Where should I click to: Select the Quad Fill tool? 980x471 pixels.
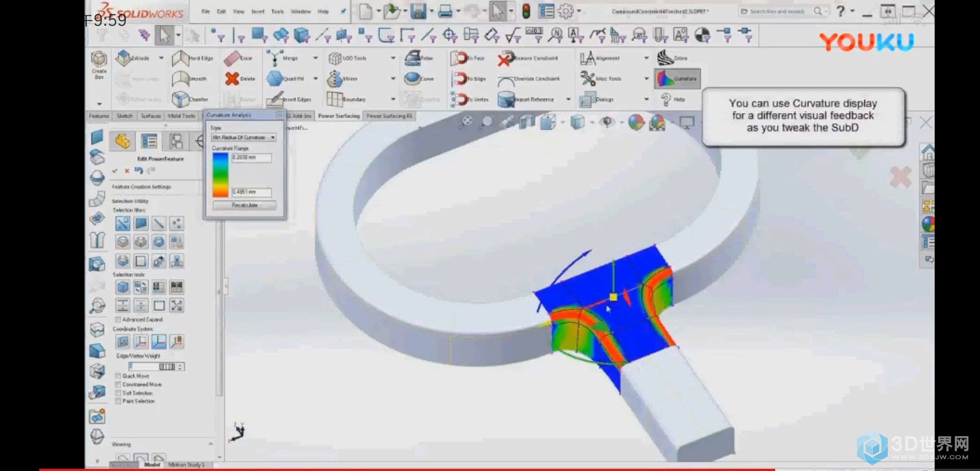(x=286, y=78)
